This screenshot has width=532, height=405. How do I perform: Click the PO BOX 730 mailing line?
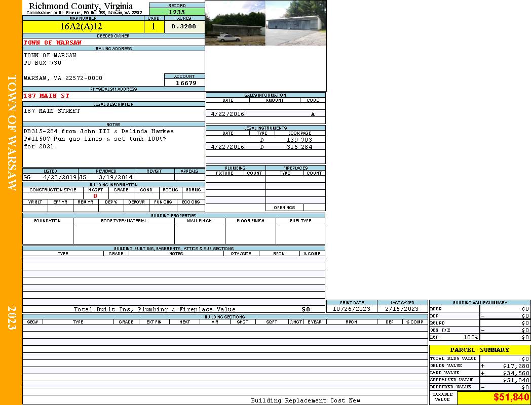[x=43, y=63]
